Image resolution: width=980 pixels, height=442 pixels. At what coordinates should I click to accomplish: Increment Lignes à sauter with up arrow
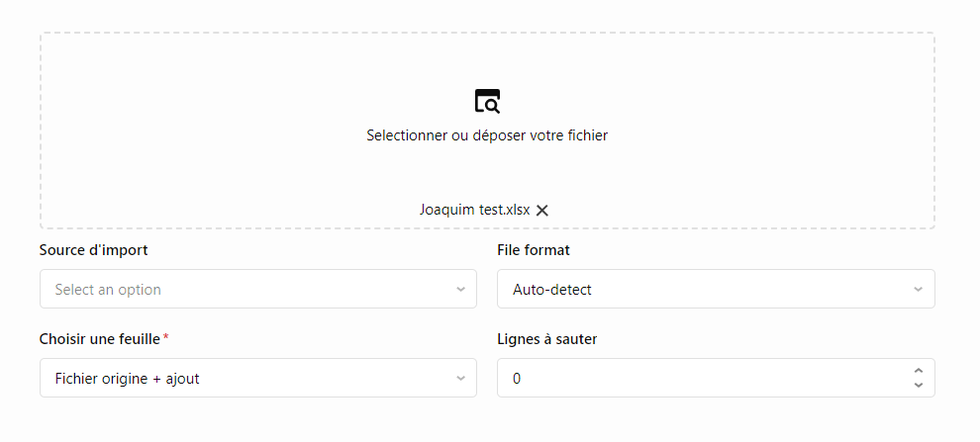pos(919,371)
